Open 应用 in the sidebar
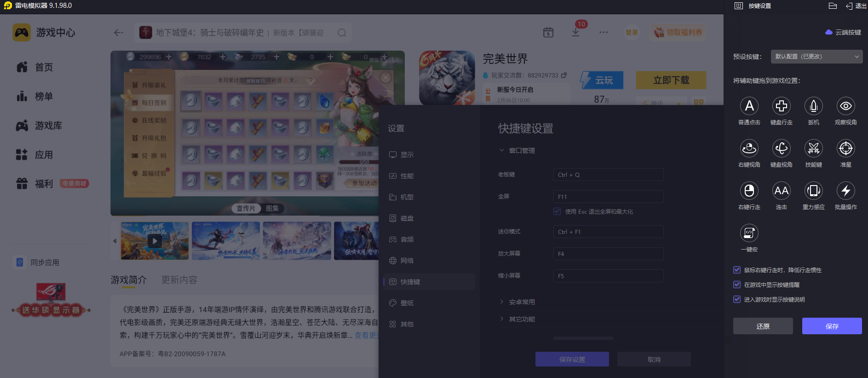Viewport: 868px width, 378px height. tap(34, 155)
